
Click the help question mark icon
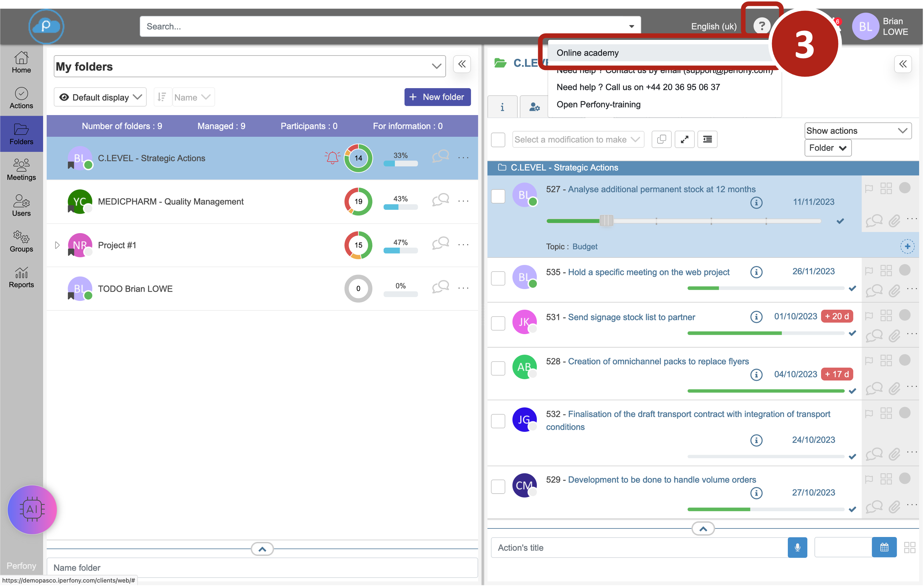coord(761,26)
